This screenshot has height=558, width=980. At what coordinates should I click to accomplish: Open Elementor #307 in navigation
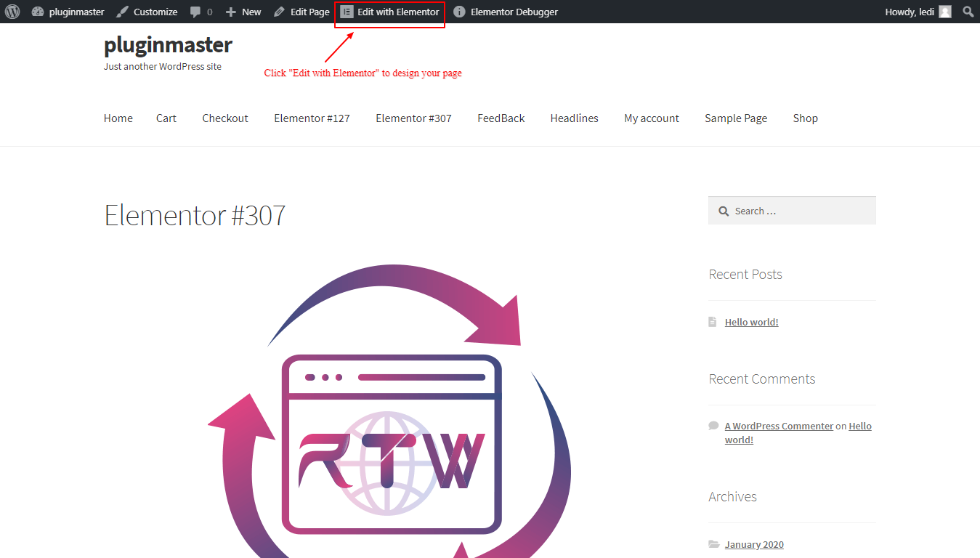[x=413, y=118]
